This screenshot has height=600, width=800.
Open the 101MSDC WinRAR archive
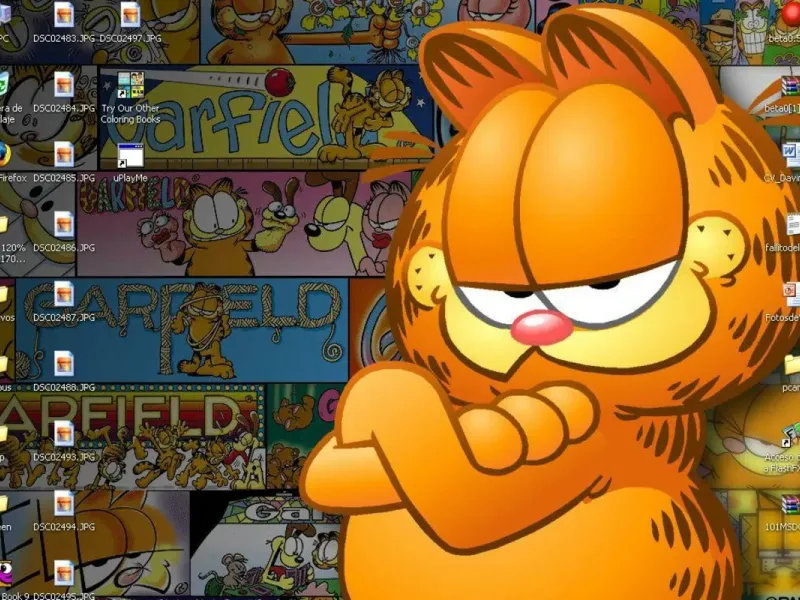pos(791,504)
